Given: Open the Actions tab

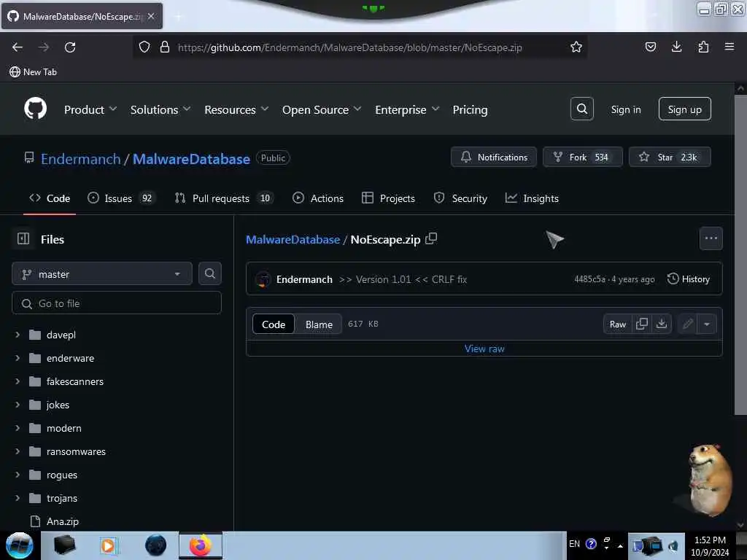Looking at the screenshot, I should click(x=318, y=198).
